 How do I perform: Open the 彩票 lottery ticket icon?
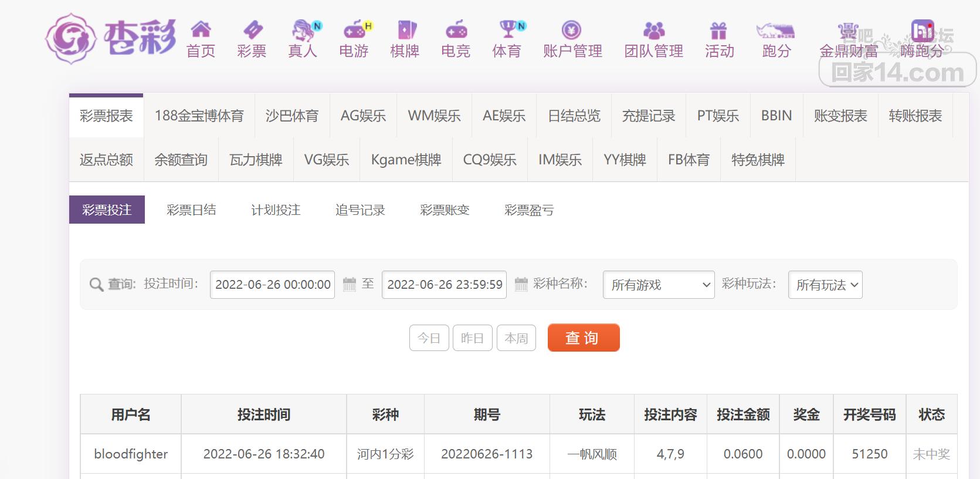252,29
